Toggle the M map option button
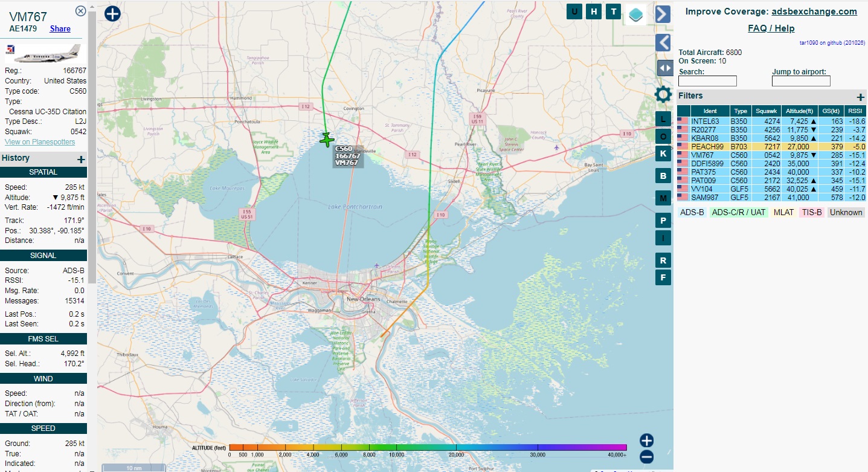The width and height of the screenshot is (868, 472). 663,198
